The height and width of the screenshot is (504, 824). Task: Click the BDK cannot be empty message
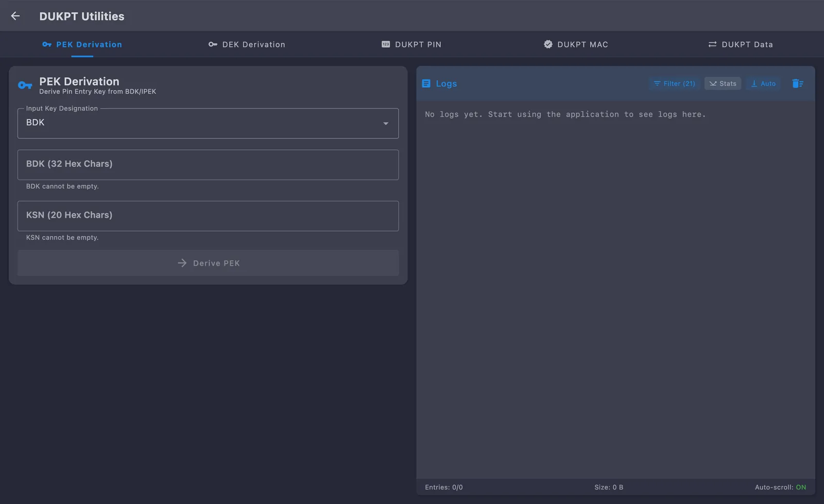(x=62, y=186)
